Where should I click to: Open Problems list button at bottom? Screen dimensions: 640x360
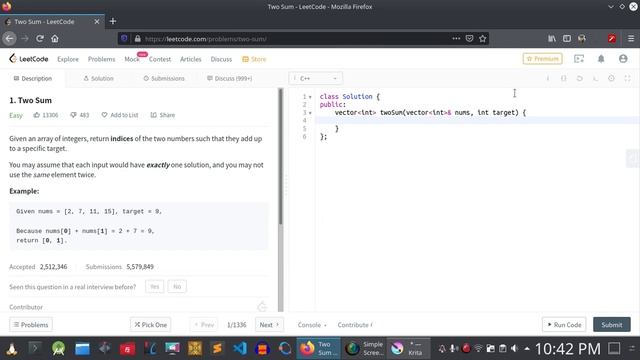(x=31, y=325)
